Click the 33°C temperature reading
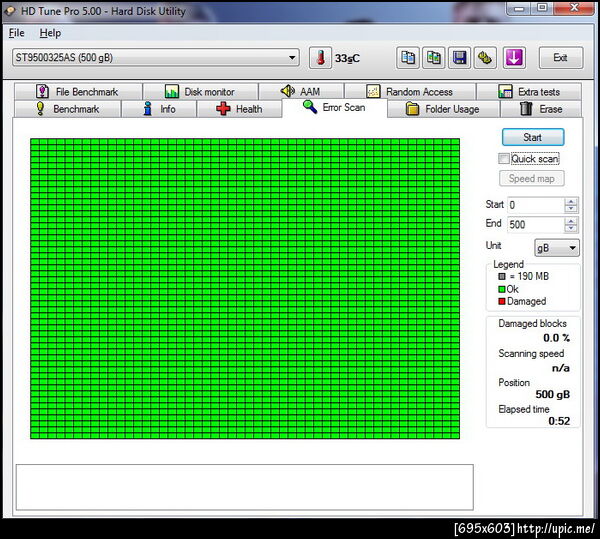 (x=347, y=58)
